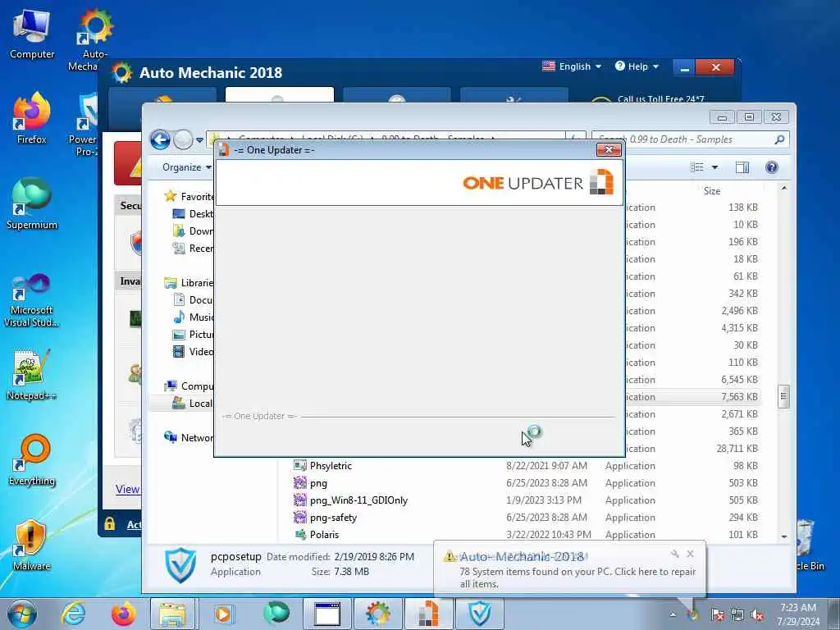
Task: Open Supermium from the taskbar
Action: point(276,614)
